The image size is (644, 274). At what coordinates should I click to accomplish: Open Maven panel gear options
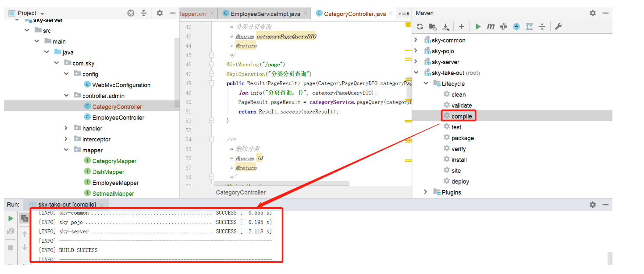pyautogui.click(x=593, y=13)
